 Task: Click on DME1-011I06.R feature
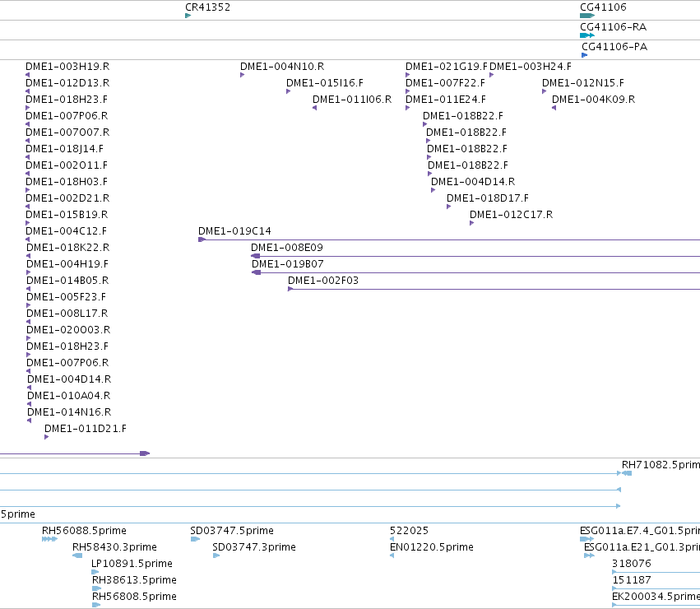(x=352, y=100)
